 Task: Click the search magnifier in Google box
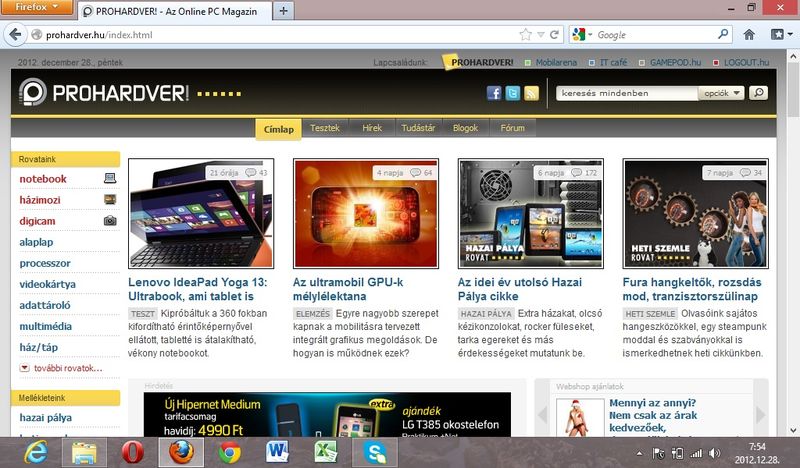[x=722, y=34]
